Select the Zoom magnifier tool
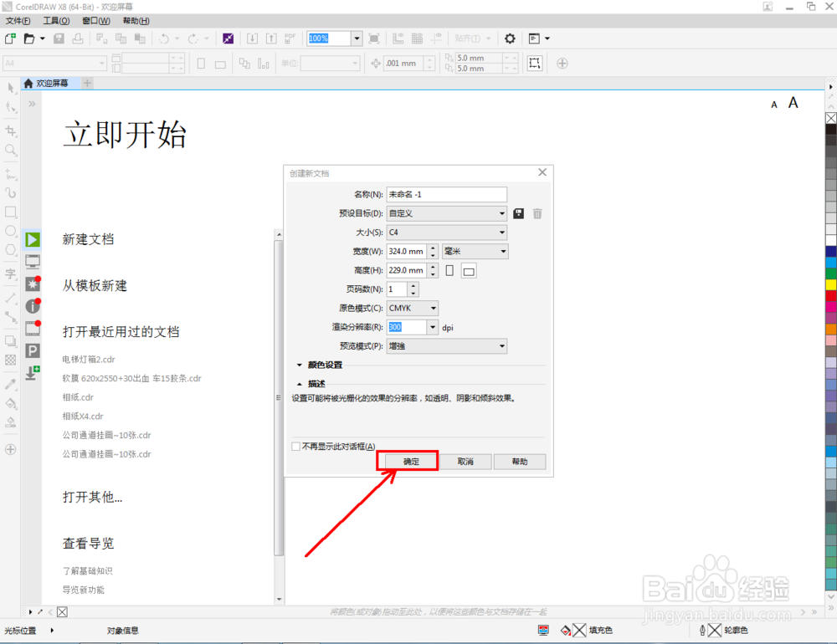Image resolution: width=837 pixels, height=644 pixels. [x=11, y=150]
